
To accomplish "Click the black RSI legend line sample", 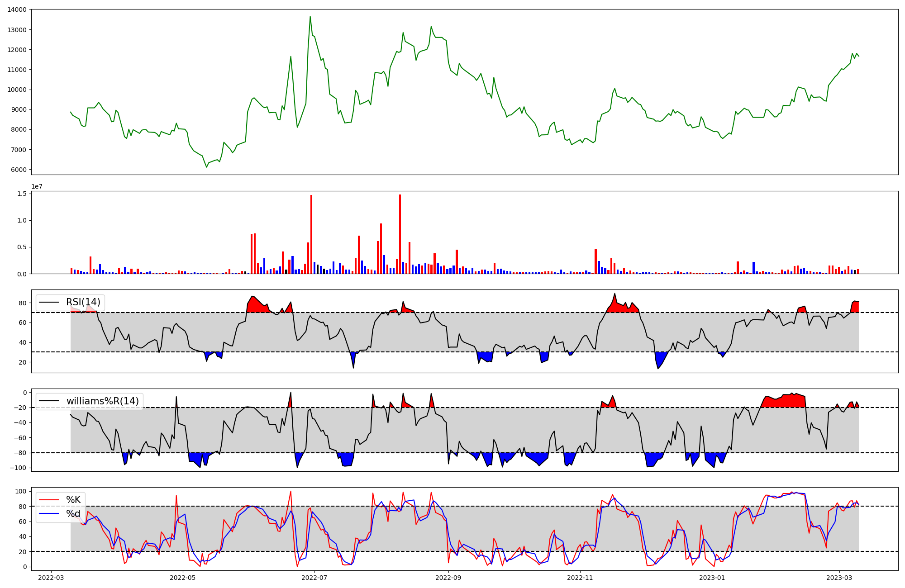I will tap(49, 302).
